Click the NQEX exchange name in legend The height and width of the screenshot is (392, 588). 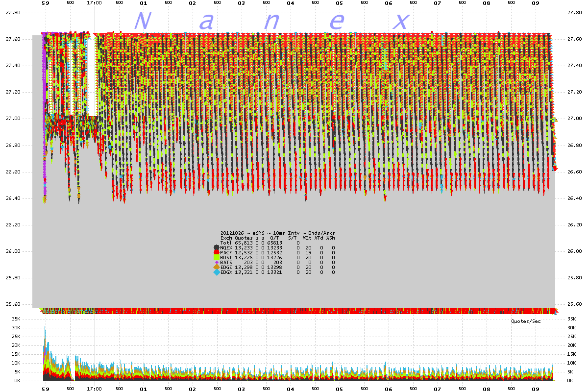point(227,248)
